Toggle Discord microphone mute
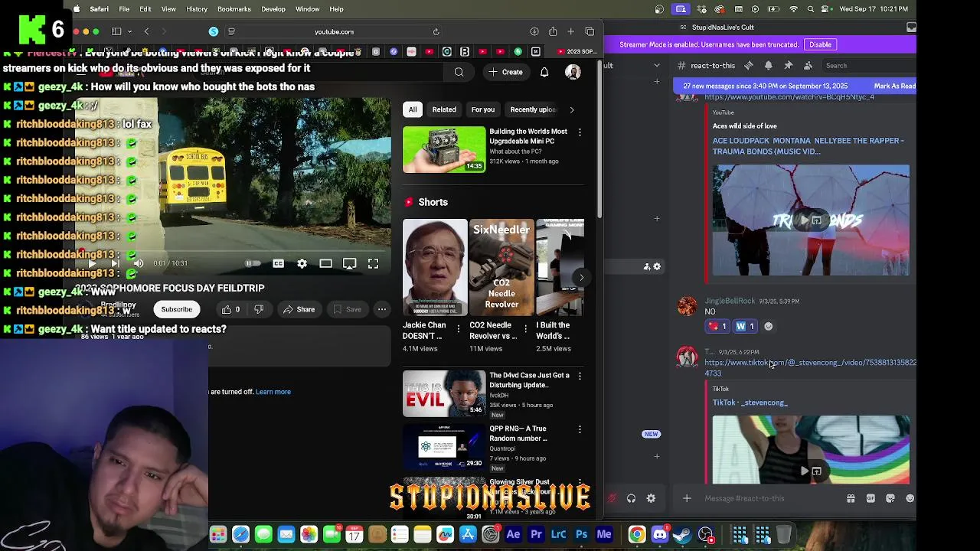 click(x=612, y=499)
